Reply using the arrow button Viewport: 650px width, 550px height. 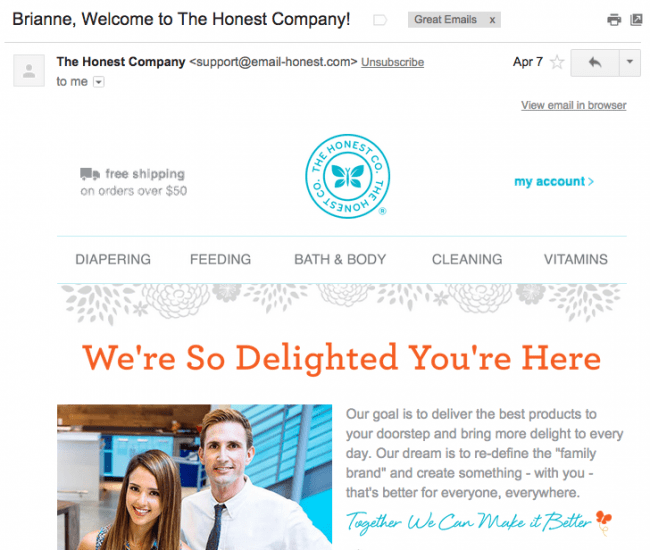[595, 63]
